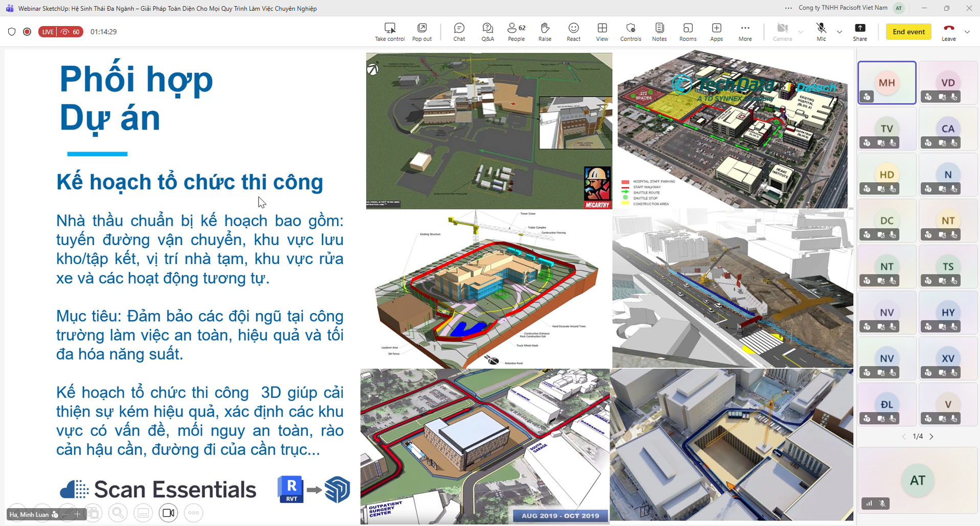Unmute the Mic
The width and height of the screenshot is (980, 526).
[x=821, y=32]
